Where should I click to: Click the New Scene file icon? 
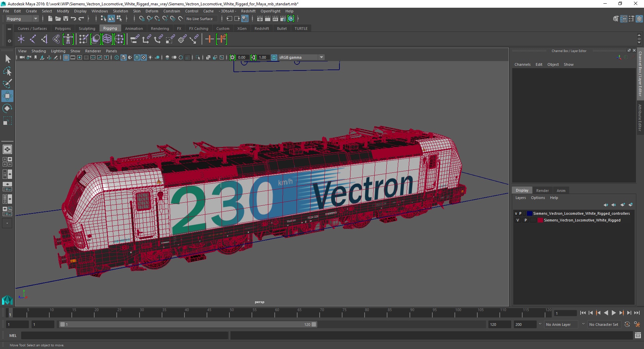click(x=50, y=19)
